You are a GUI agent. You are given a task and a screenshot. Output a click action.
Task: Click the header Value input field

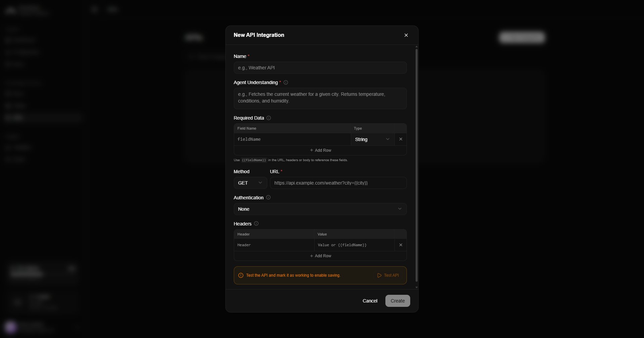point(354,245)
